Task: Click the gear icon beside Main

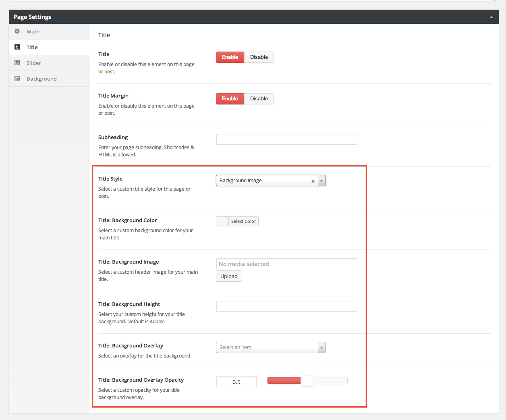Action: pyautogui.click(x=17, y=31)
